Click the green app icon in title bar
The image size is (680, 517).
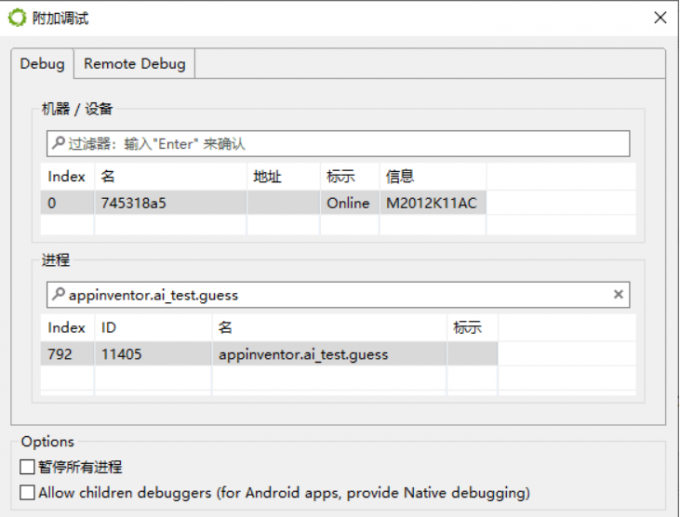[17, 17]
